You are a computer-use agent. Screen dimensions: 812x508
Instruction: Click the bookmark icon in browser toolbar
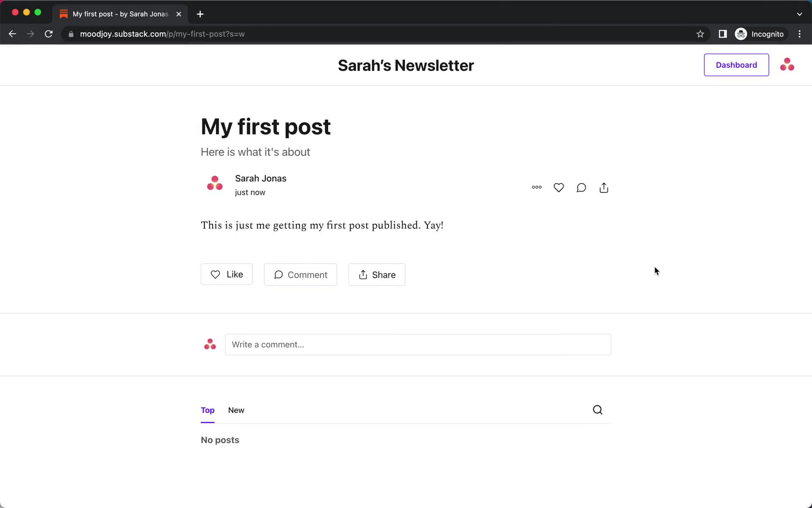click(x=700, y=34)
